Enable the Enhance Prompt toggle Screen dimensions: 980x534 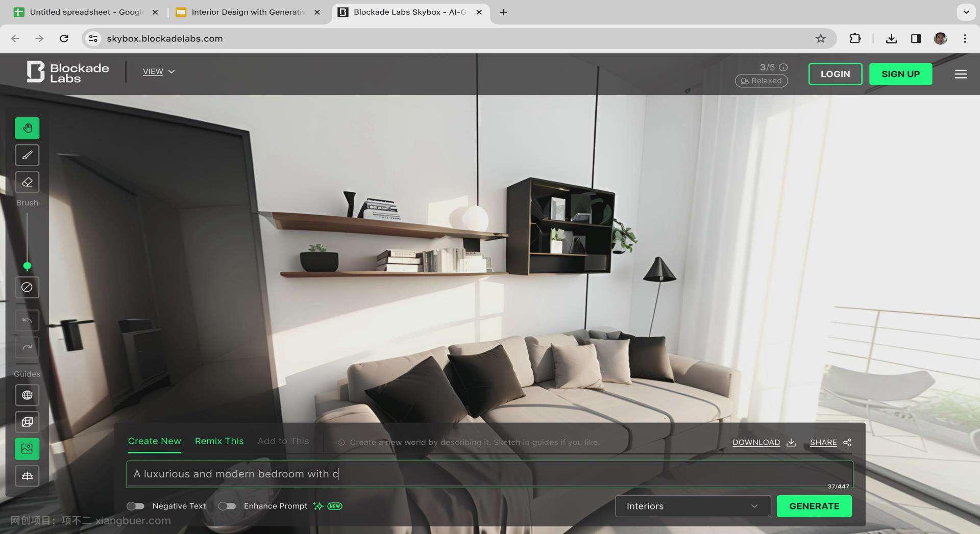(227, 506)
